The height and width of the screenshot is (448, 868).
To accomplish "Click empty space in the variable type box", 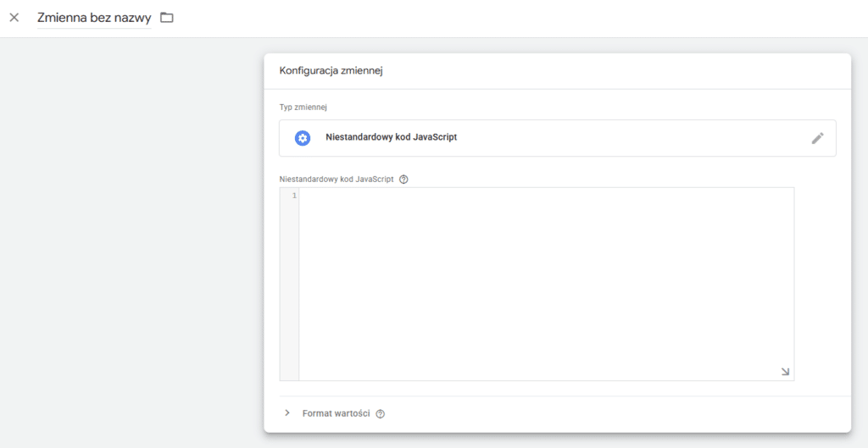I will coord(631,138).
